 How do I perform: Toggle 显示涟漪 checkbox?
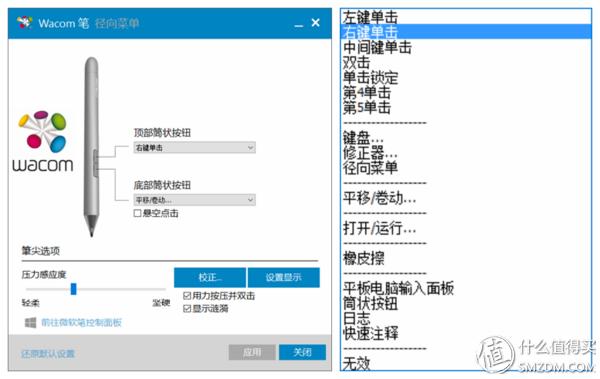click(x=187, y=308)
